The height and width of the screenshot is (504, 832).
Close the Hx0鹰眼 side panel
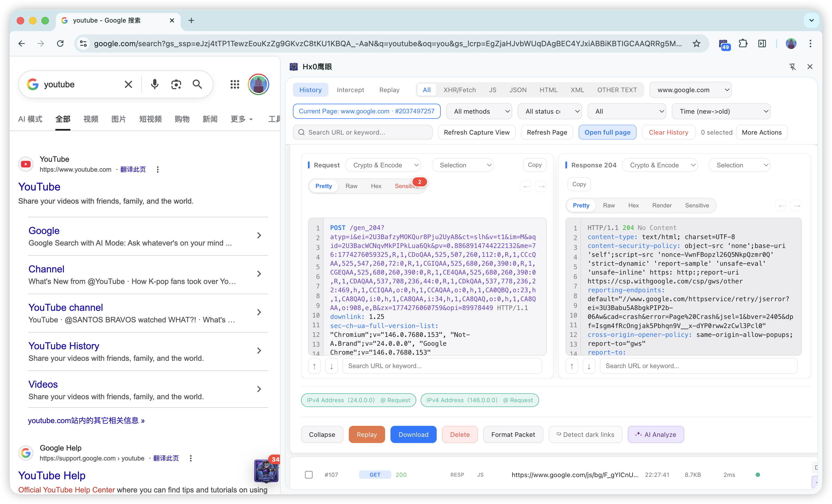810,67
